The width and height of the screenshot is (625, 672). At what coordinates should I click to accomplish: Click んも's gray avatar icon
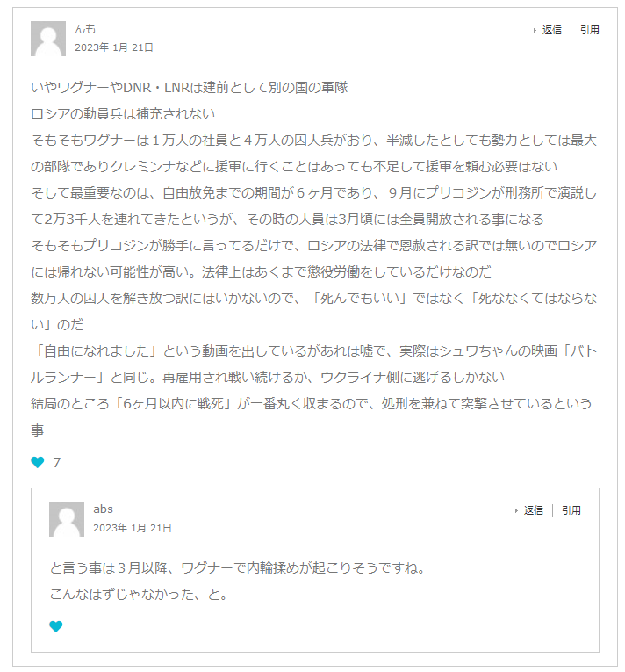tap(48, 39)
